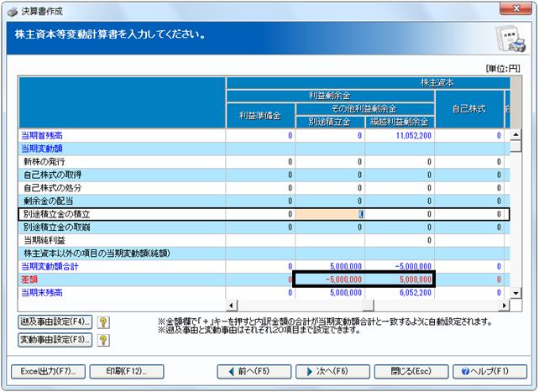This screenshot has height=392, width=539.
Task: Go back with 前へ(F5)
Action: 254,371
